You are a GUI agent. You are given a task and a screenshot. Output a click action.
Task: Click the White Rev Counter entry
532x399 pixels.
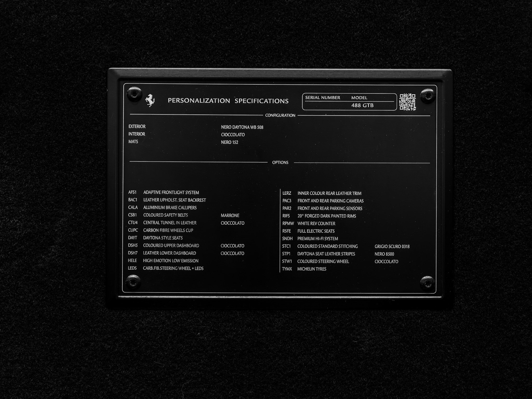click(x=316, y=224)
